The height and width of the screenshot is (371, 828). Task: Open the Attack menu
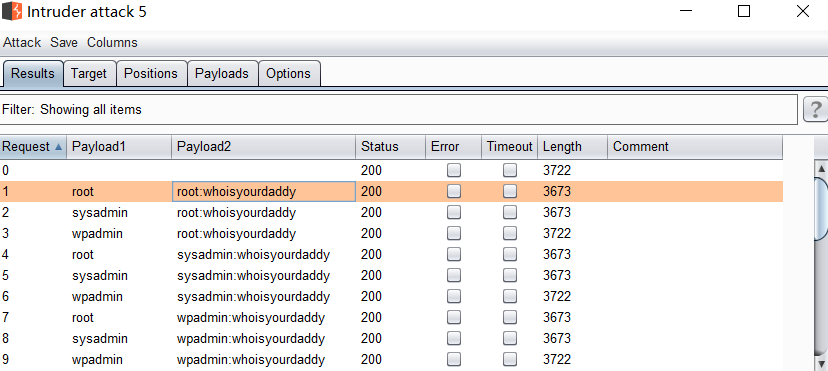pyautogui.click(x=22, y=43)
